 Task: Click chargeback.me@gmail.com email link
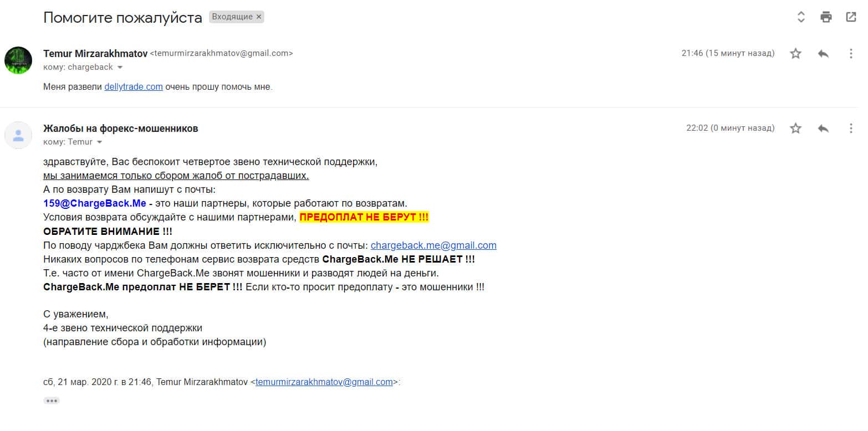(x=433, y=245)
